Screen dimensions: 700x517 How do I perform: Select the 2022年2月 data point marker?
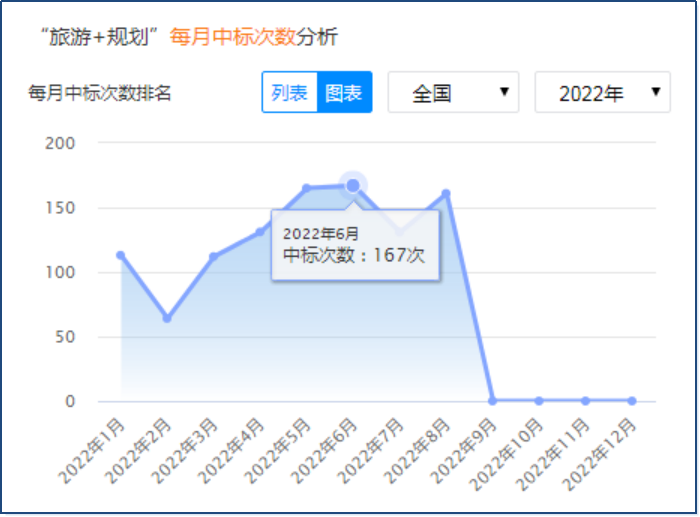(167, 318)
